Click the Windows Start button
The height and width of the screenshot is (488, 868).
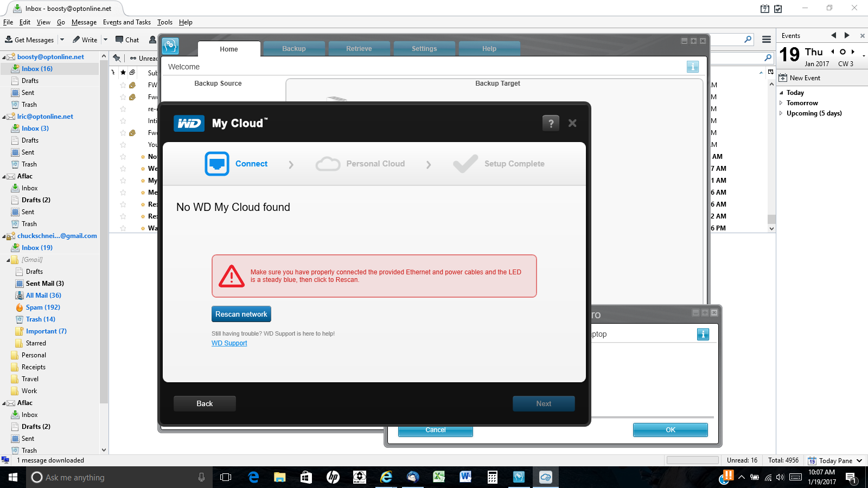[x=13, y=477]
